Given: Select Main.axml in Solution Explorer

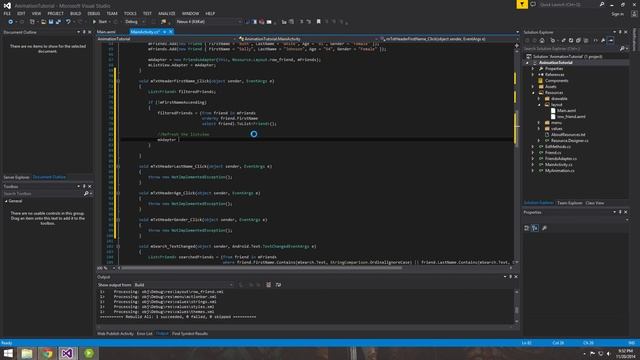Looking at the screenshot, I should [x=567, y=111].
